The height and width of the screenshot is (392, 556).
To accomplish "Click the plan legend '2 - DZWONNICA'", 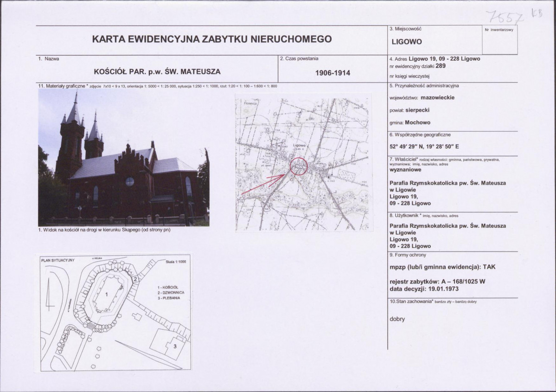I will coord(171,293).
